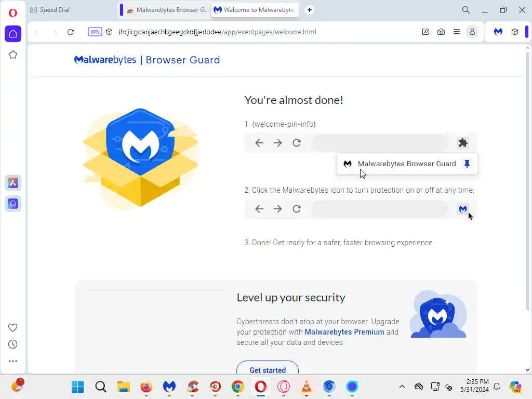
Task: Open Opera GX from the taskbar
Action: click(284, 387)
